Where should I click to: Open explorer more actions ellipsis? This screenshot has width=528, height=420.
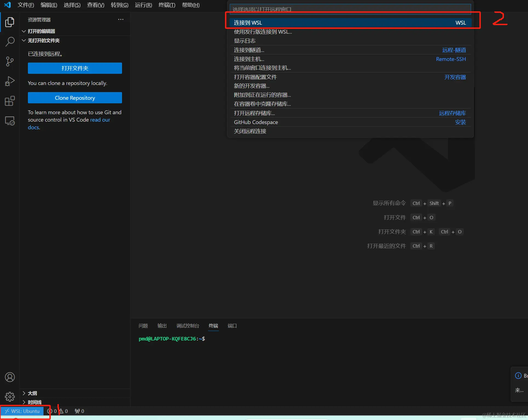(121, 19)
